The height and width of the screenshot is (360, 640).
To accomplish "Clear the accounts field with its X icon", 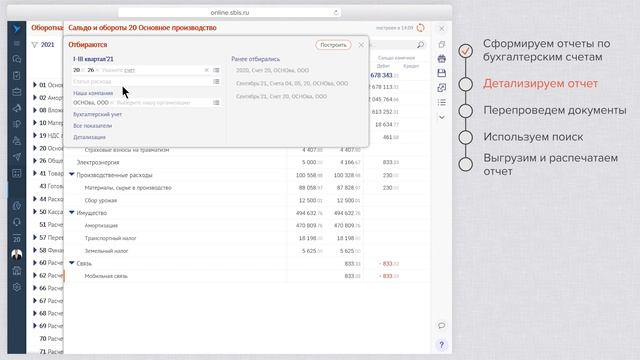I will (x=207, y=70).
